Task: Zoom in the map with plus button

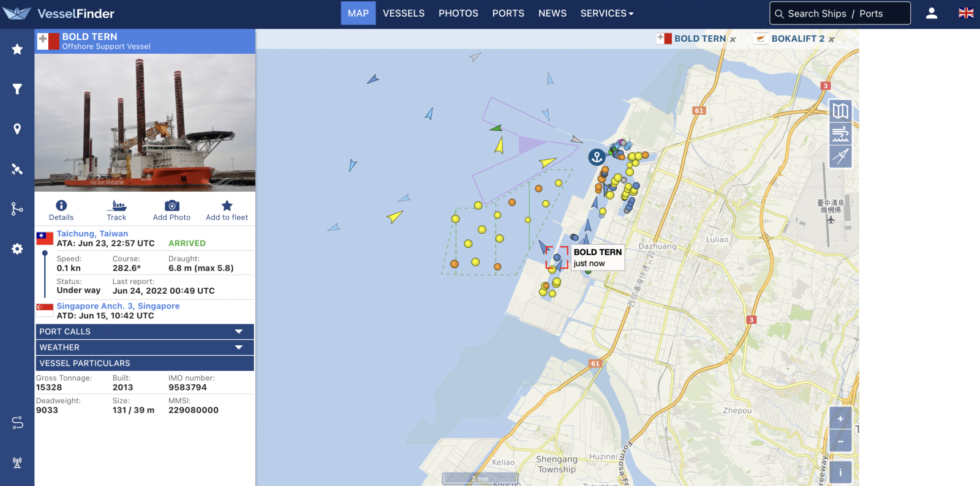Action: point(840,419)
